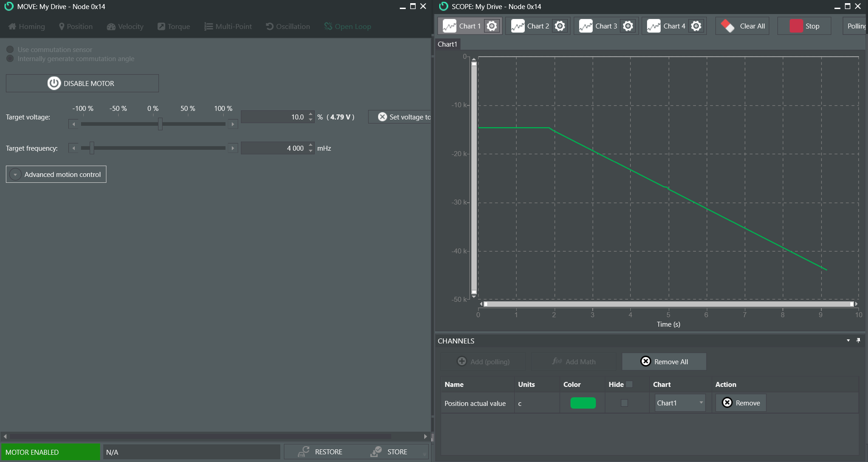Screen dimensions: 868x462
Task: Open Chart 1 settings gear
Action: [x=492, y=26]
